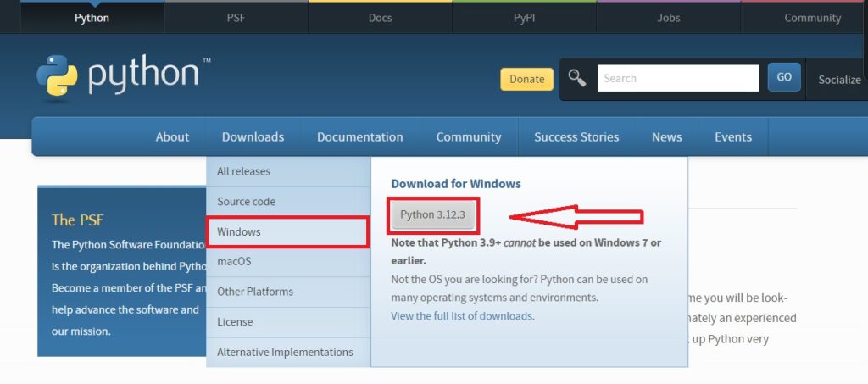Open the Events navigation item
This screenshot has height=384, width=868.
coord(732,136)
